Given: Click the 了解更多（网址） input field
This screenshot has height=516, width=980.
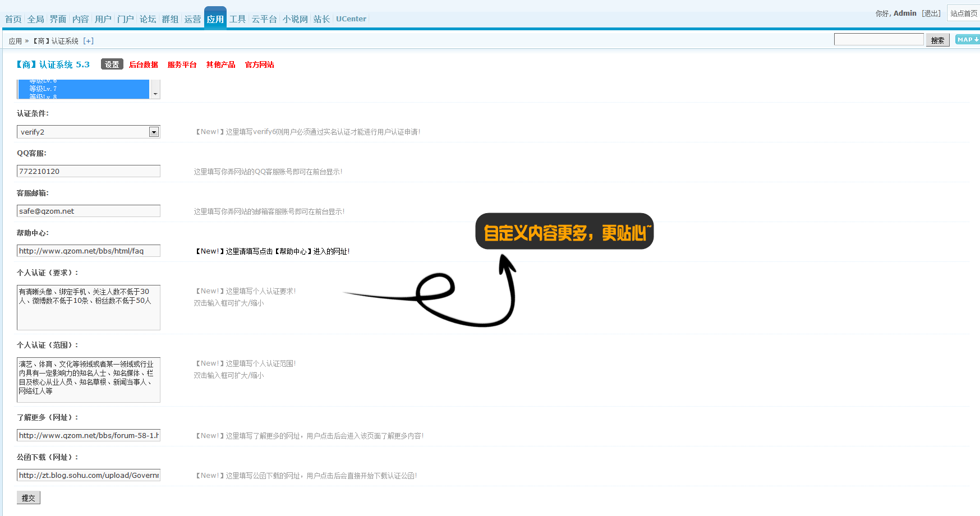Looking at the screenshot, I should coord(89,435).
